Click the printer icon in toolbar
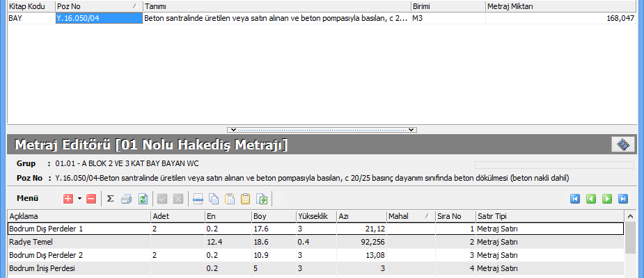 coord(126,199)
